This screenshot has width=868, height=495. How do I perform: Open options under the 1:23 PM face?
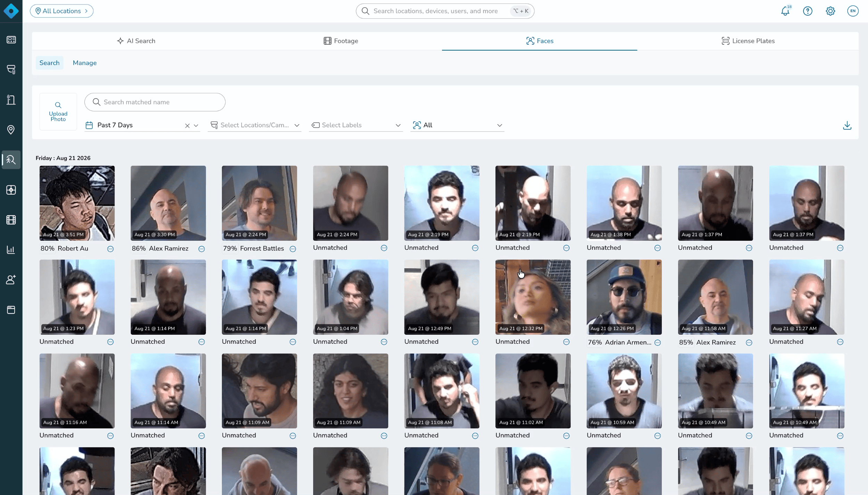tap(110, 342)
